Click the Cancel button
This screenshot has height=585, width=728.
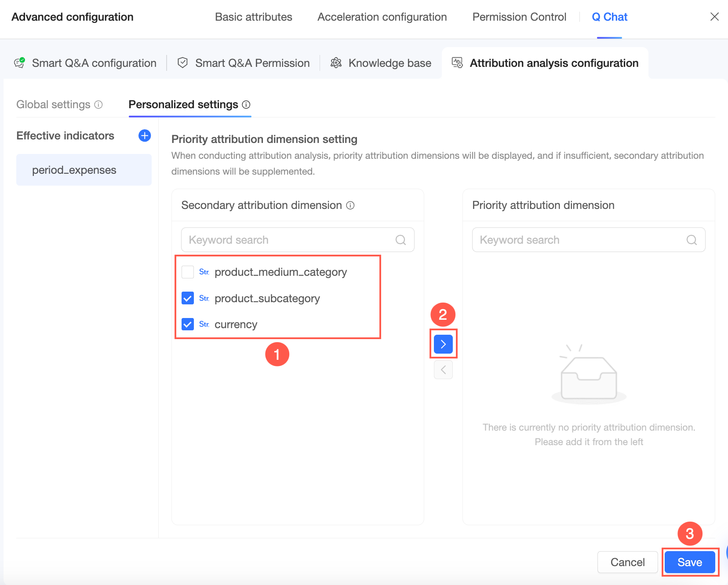(627, 562)
